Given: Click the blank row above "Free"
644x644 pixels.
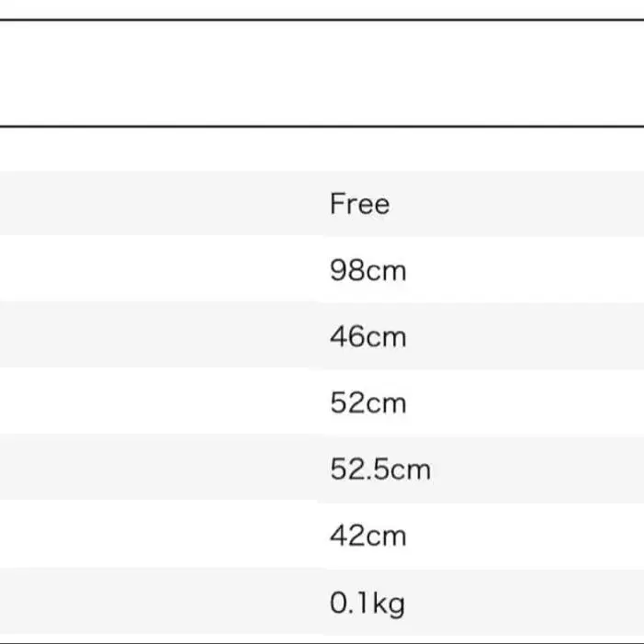Looking at the screenshot, I should coord(322,149).
